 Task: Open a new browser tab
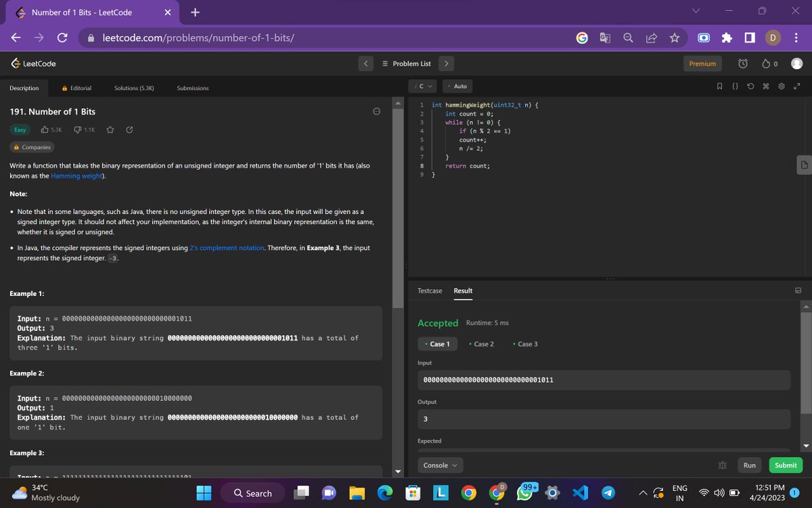194,12
